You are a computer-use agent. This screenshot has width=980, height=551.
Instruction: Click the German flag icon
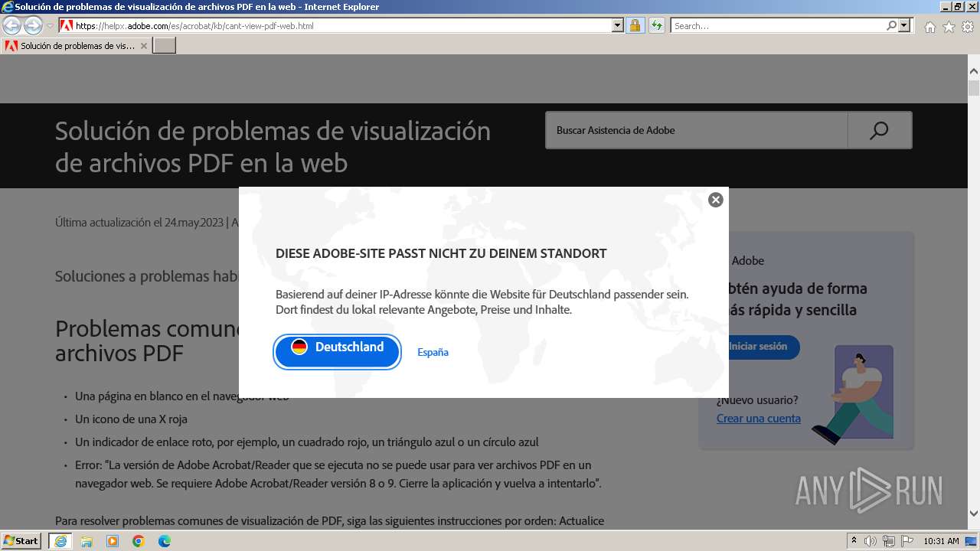[x=299, y=347]
